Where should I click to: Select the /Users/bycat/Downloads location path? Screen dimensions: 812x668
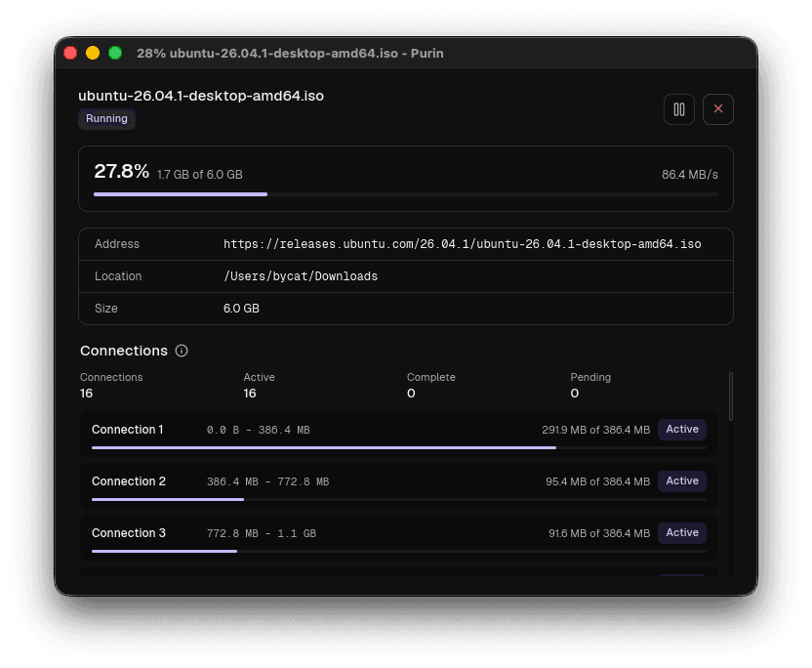301,276
